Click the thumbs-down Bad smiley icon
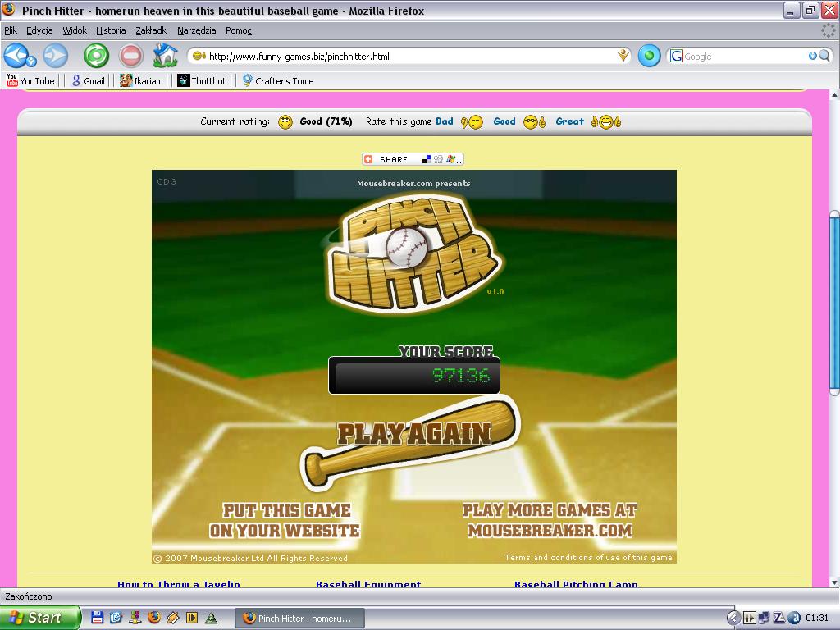Viewport: 840px width, 630px height. pyautogui.click(x=472, y=123)
